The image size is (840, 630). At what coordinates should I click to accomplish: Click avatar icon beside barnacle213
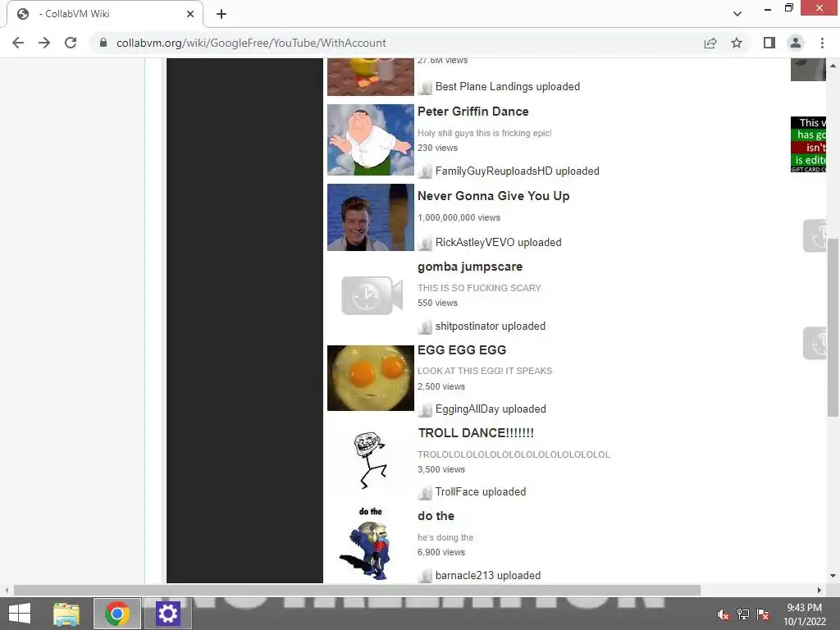(x=426, y=577)
